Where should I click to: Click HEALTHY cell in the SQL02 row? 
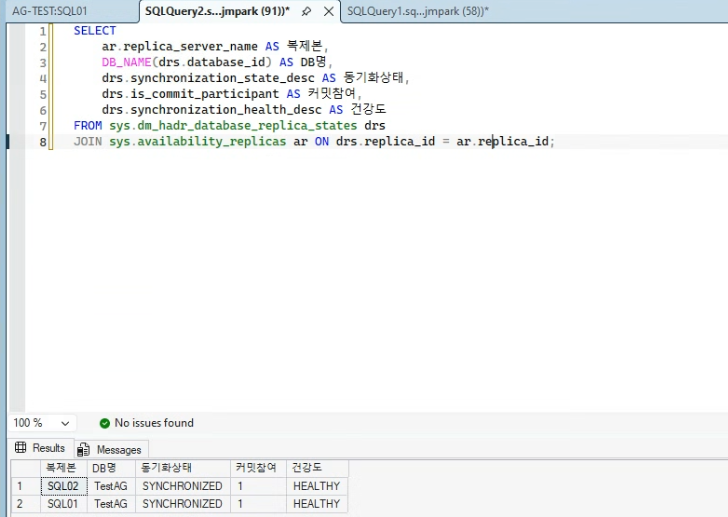click(318, 486)
